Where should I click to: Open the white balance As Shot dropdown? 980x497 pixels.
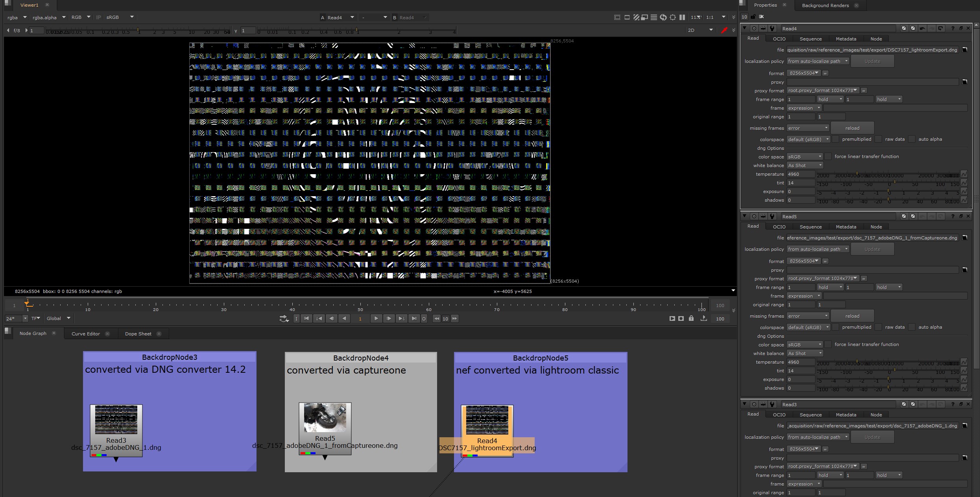click(805, 165)
